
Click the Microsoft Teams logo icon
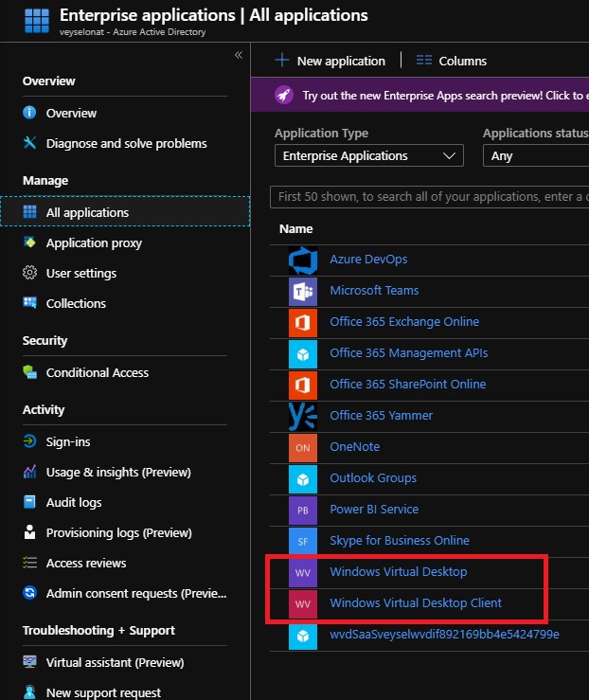(x=302, y=292)
